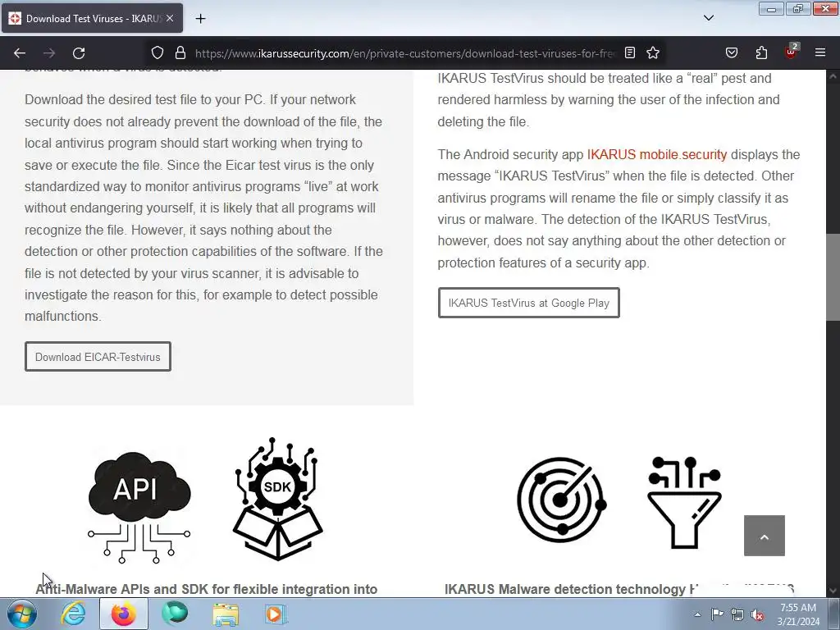Open the teal sphere taskbar app
The image size is (840, 630).
point(175,614)
